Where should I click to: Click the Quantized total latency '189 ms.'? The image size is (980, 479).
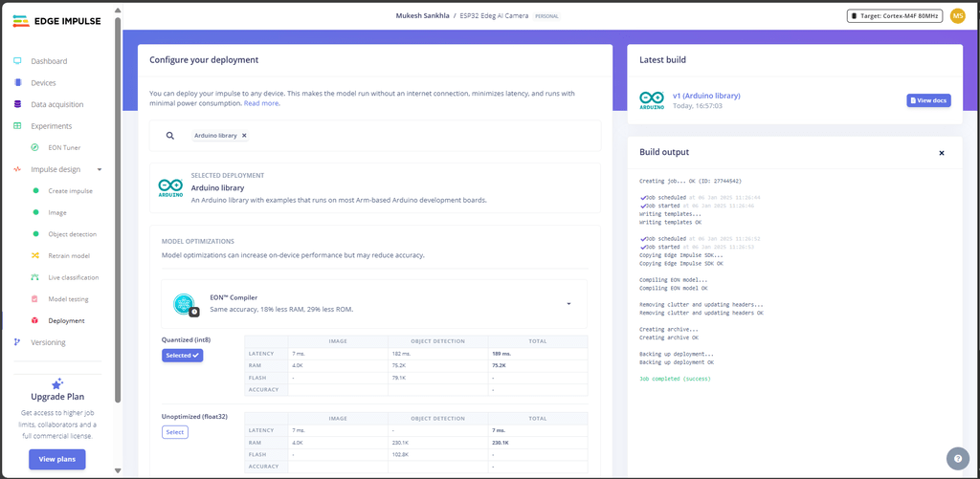(501, 354)
